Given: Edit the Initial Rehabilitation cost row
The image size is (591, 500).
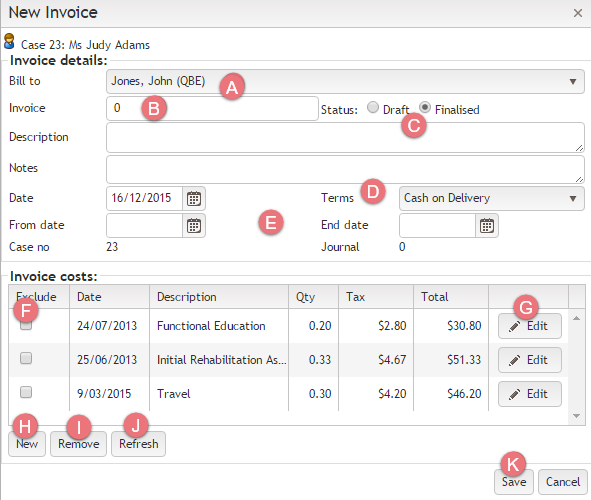Looking at the screenshot, I should 530,360.
